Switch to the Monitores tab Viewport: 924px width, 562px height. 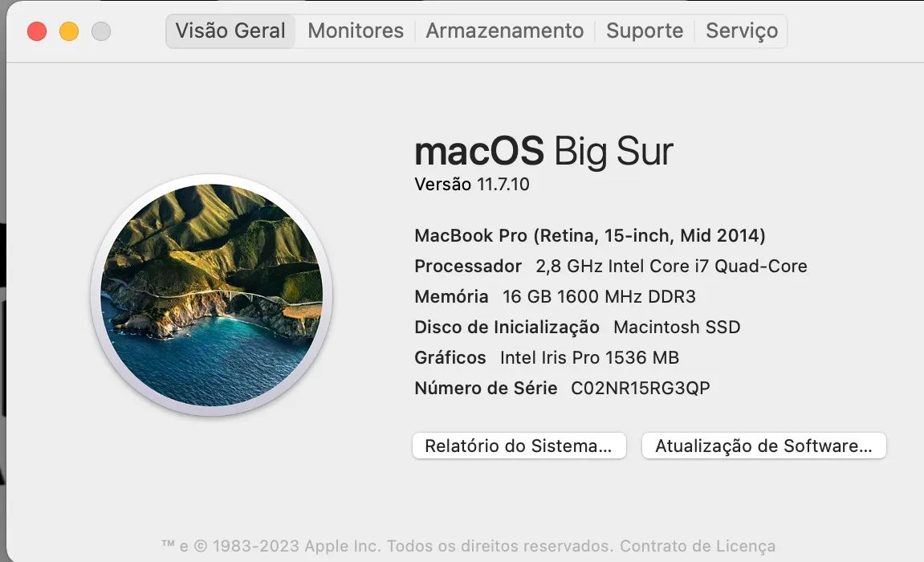[x=354, y=31]
